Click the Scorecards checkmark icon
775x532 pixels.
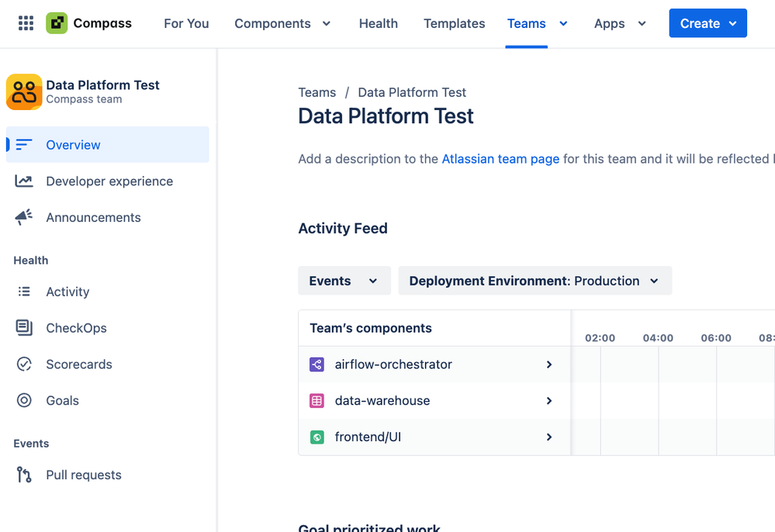pos(24,364)
